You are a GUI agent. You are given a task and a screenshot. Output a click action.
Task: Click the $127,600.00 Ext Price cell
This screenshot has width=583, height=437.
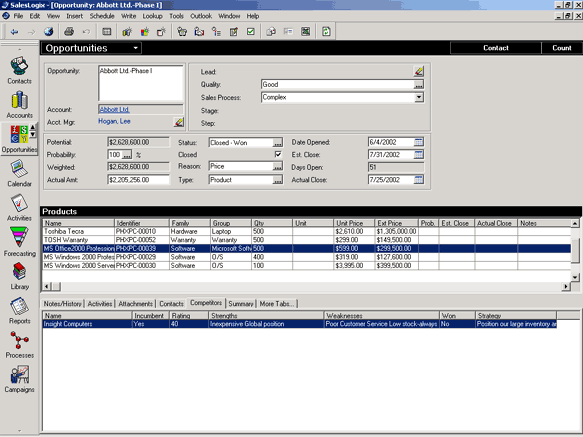396,257
